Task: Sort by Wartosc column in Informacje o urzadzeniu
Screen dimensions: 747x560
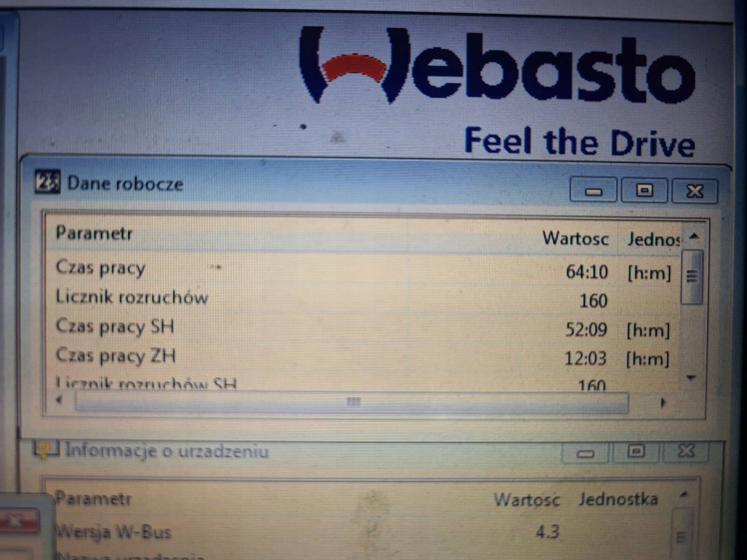Action: tap(526, 500)
